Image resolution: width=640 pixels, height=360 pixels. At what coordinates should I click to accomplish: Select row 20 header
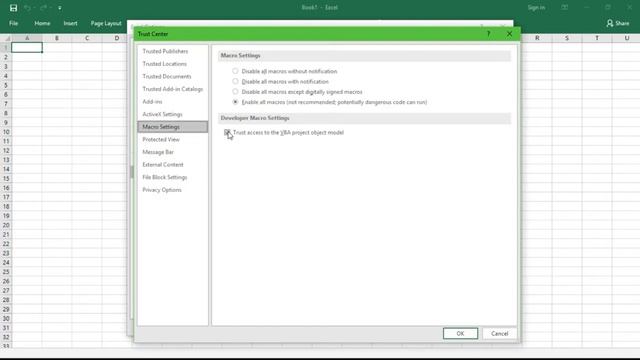pos(6,225)
